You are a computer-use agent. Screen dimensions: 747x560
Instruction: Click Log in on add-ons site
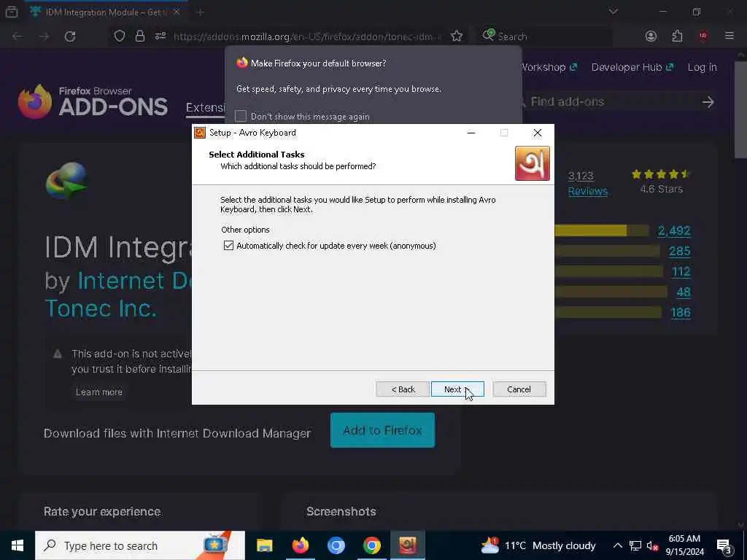pos(702,67)
